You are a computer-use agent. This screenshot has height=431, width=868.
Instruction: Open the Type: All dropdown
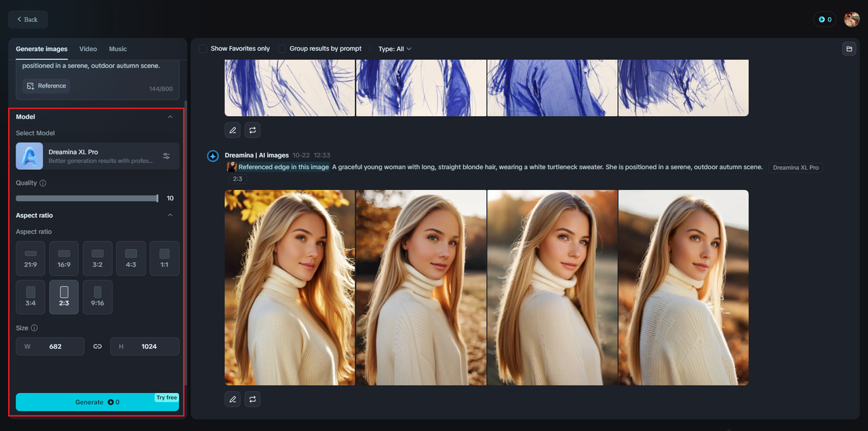[395, 49]
